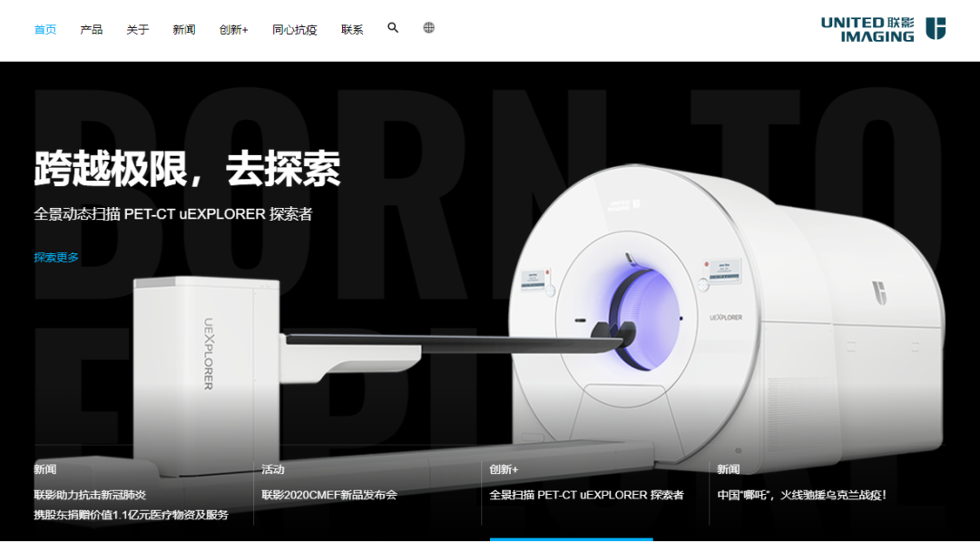Screen dimensions: 980x542
Task: Click the blue active slide progress bar
Action: [x=571, y=539]
